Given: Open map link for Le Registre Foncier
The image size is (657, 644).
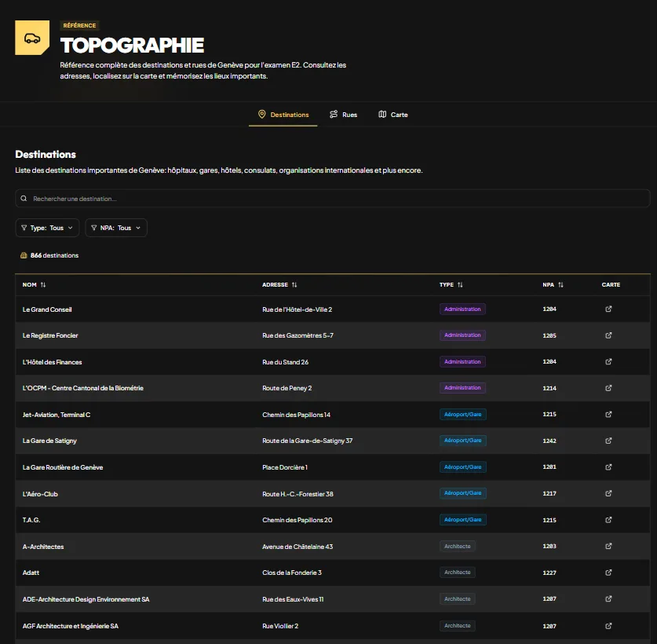Looking at the screenshot, I should coord(608,335).
